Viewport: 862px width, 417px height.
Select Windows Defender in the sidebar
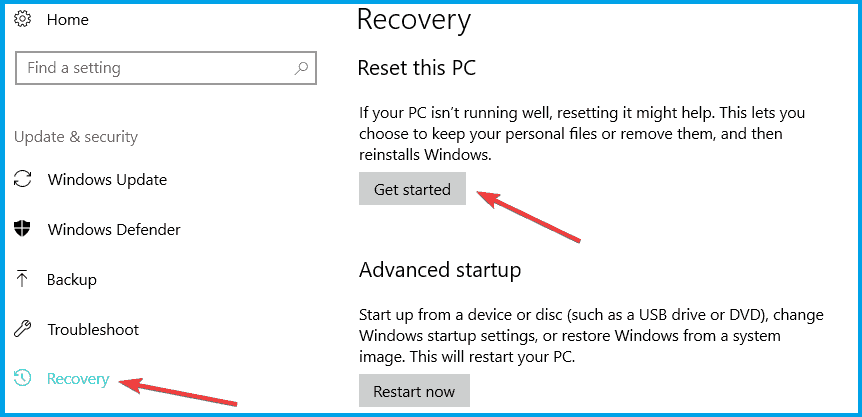[x=114, y=230]
